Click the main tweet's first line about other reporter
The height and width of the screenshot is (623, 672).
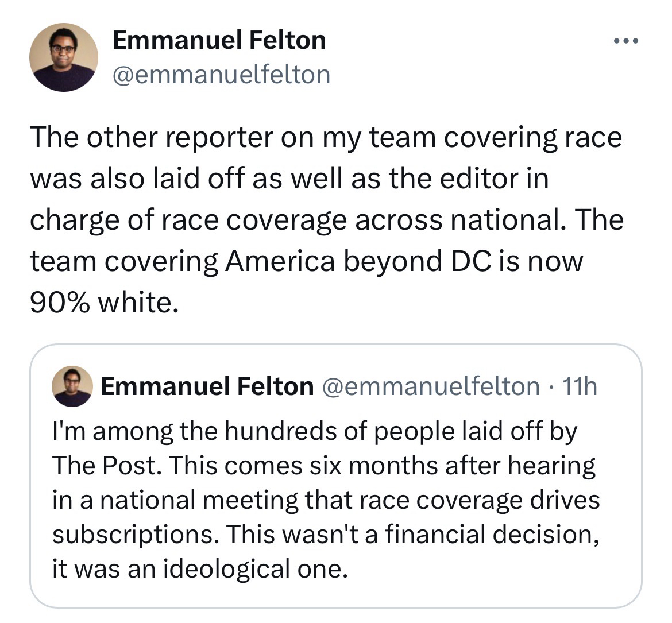point(325,138)
